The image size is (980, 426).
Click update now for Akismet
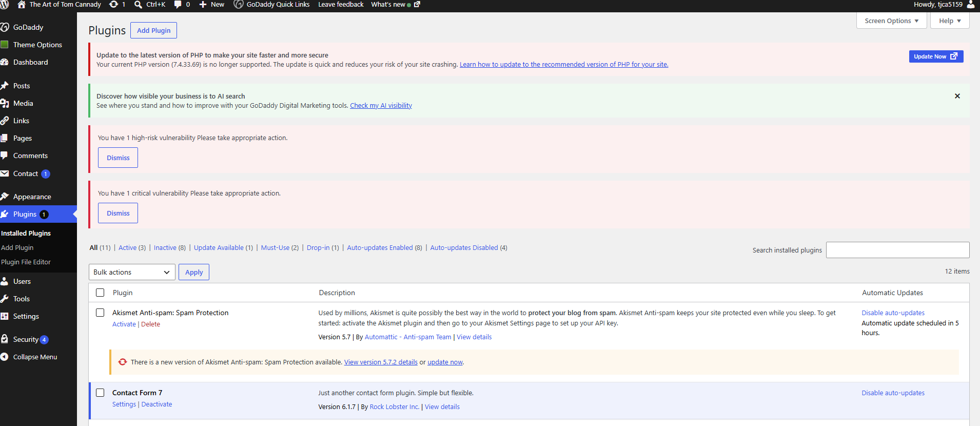[x=445, y=362]
